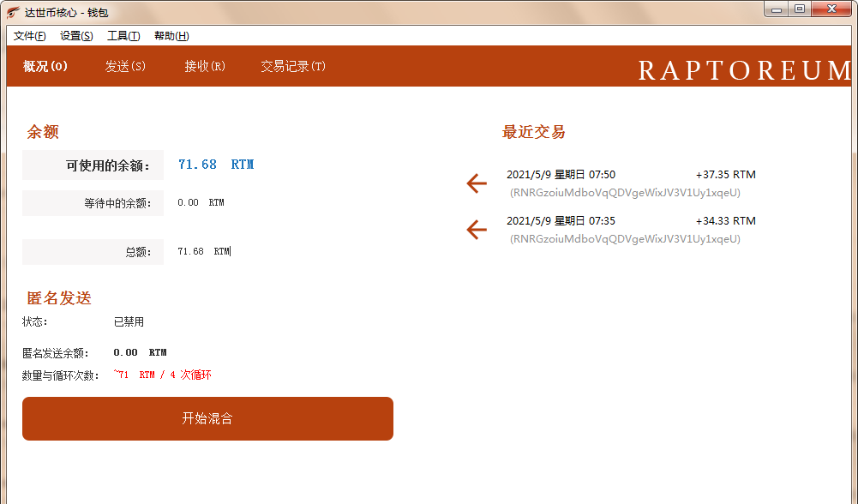Switch to the 发送(S) send tab
The image size is (858, 504).
pos(125,66)
